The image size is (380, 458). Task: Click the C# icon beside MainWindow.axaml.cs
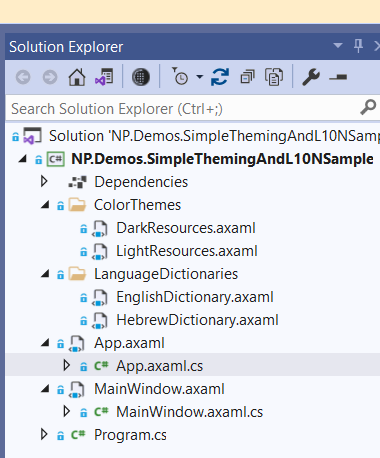point(101,412)
